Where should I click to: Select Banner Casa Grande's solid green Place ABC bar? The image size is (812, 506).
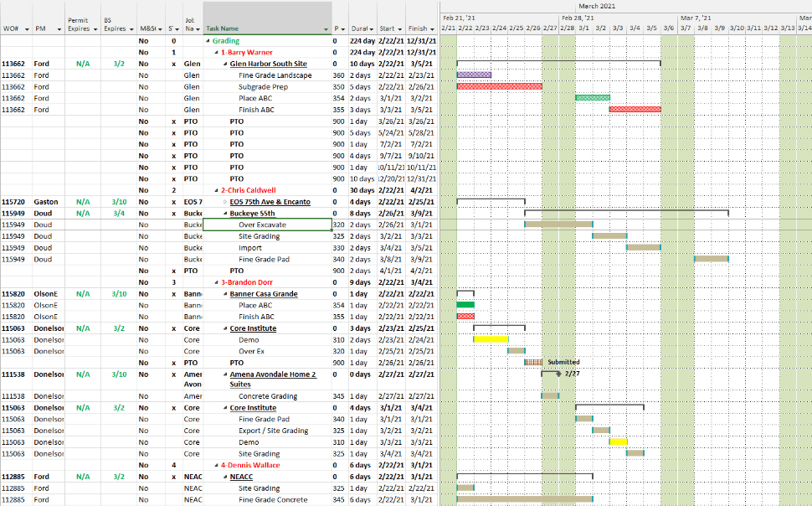tap(465, 305)
